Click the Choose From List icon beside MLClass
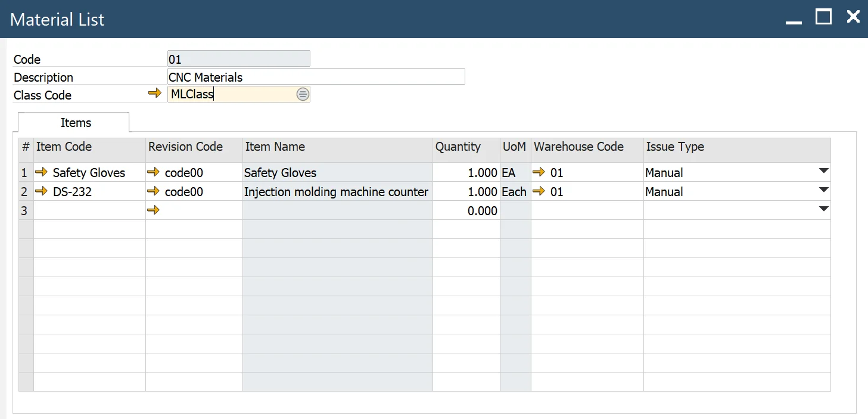Screen dimensions: 868x419 pos(303,94)
